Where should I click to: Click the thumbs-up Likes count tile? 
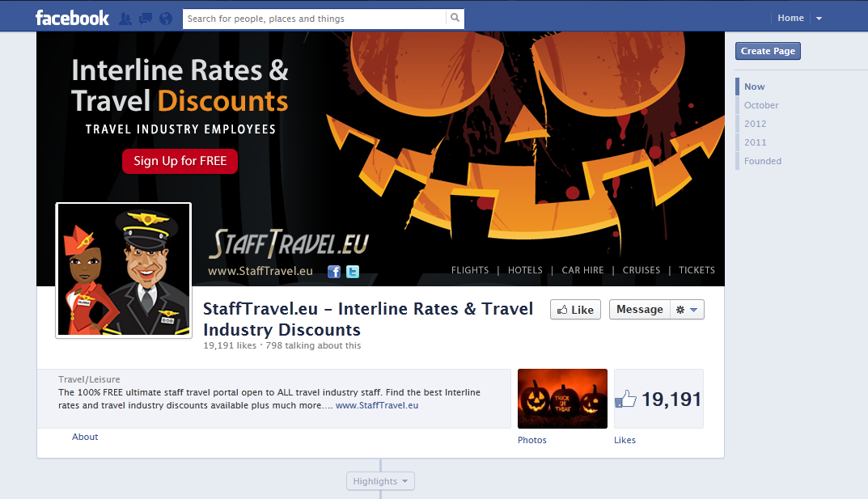[x=658, y=399]
